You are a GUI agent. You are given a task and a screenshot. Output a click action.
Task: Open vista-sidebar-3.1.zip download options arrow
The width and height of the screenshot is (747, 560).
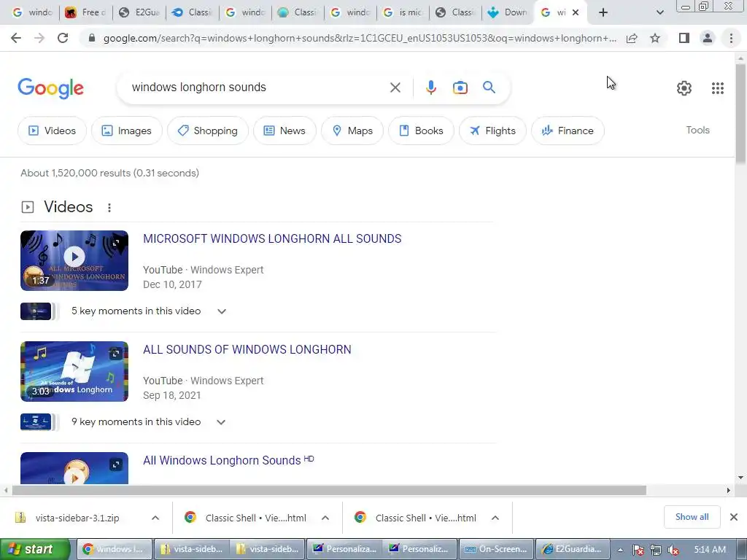click(155, 518)
